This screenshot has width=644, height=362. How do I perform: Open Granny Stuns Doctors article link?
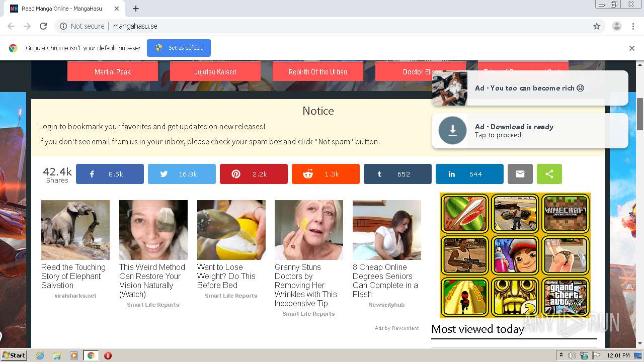pos(306,285)
